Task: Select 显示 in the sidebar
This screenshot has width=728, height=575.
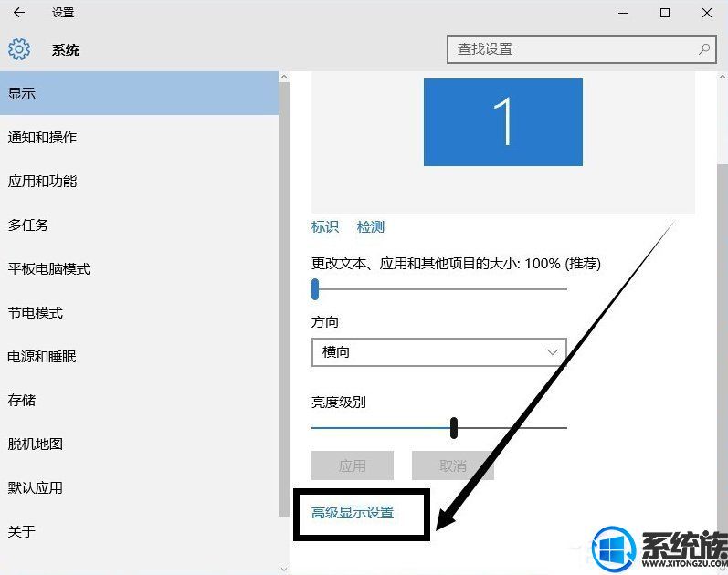Action: coord(139,93)
